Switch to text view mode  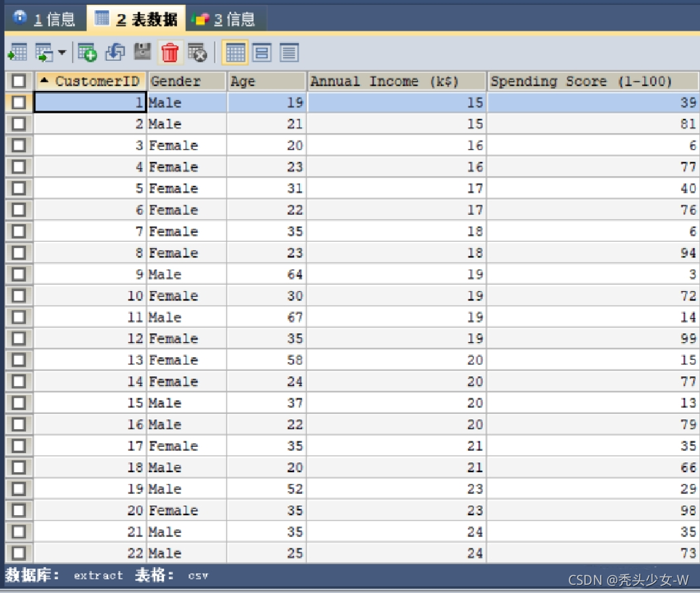[289, 53]
